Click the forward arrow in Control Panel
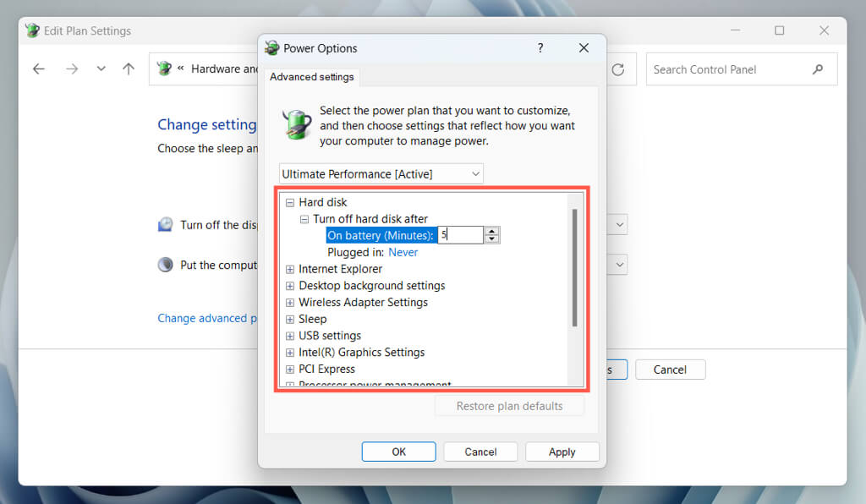 (x=72, y=69)
